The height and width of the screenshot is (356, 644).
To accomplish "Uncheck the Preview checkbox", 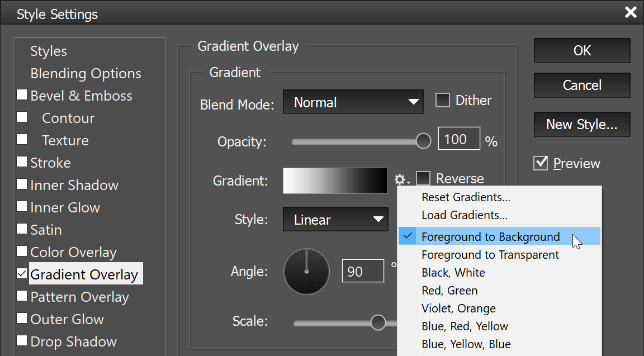I will (x=541, y=163).
